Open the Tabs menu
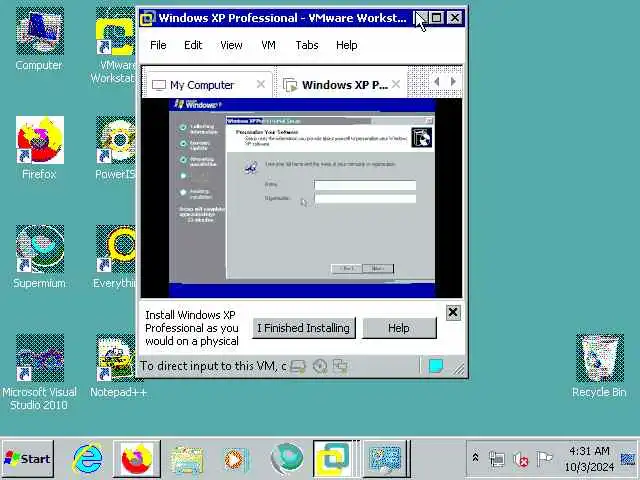 point(307,45)
